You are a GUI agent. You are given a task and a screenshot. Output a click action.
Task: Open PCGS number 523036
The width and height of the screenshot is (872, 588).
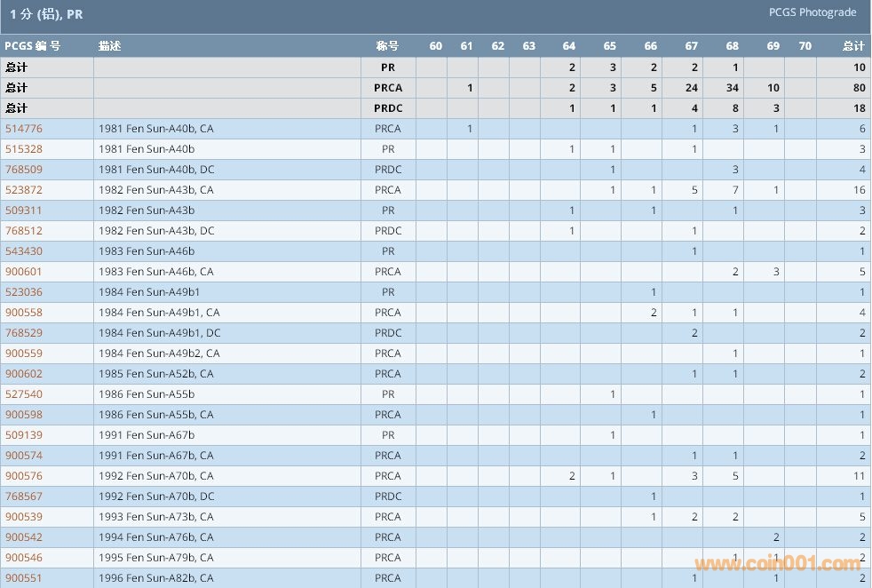pyautogui.click(x=24, y=292)
